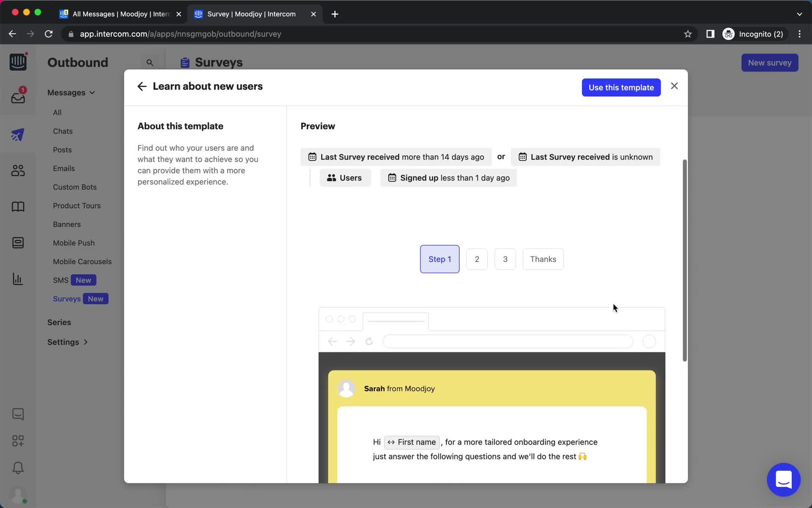This screenshot has height=508, width=812.
Task: Select the Step 1 tab in preview
Action: [x=439, y=259]
